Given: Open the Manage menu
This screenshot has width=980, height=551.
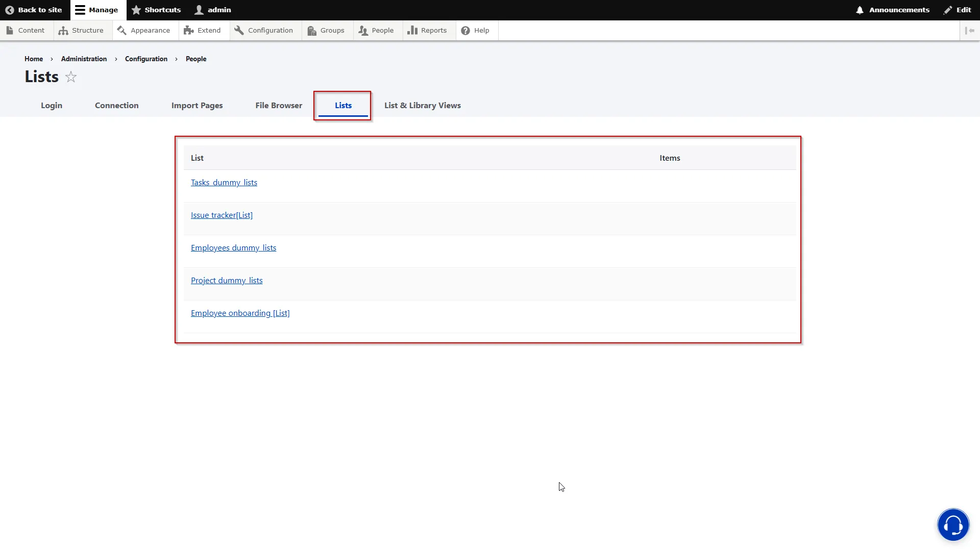Looking at the screenshot, I should [96, 10].
